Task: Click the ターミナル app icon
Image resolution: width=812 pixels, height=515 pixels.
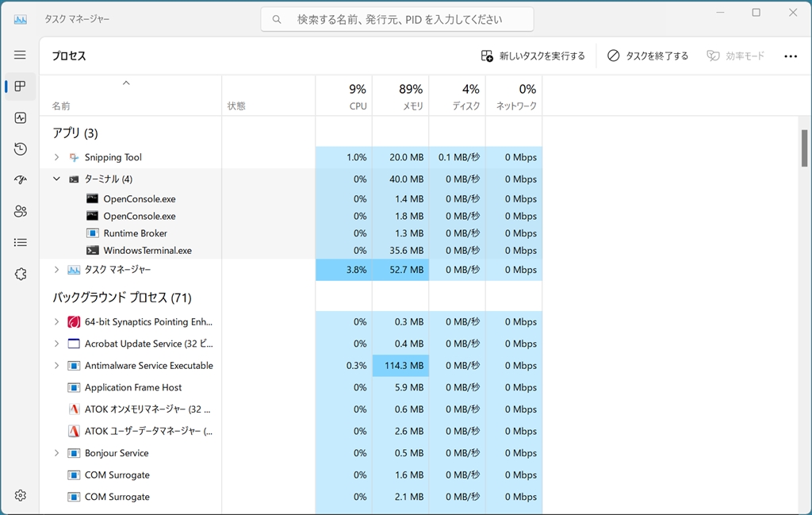Action: [74, 179]
